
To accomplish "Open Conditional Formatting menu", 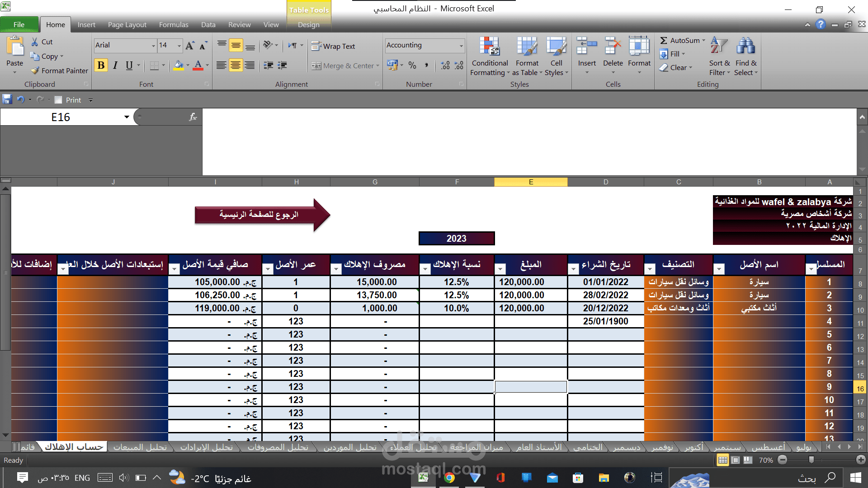I will tap(490, 57).
